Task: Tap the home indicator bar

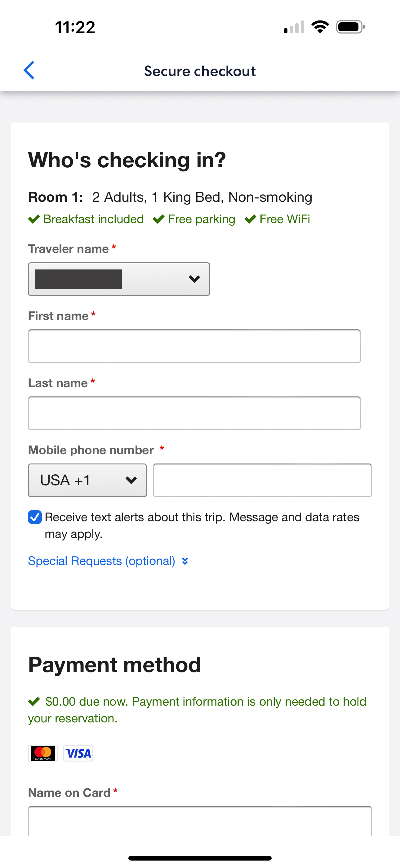Action: [200, 858]
